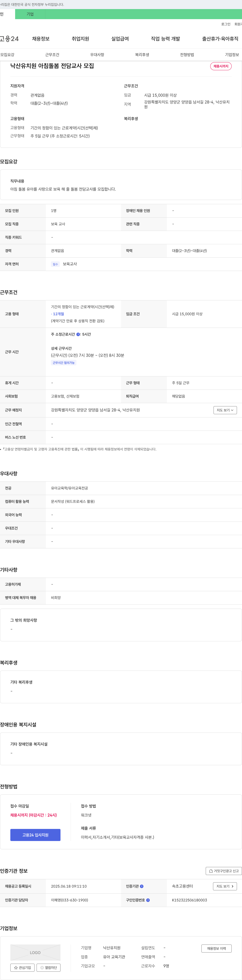The width and height of the screenshot is (242, 980).
Task: Click the 로그인 link
Action: tap(226, 24)
